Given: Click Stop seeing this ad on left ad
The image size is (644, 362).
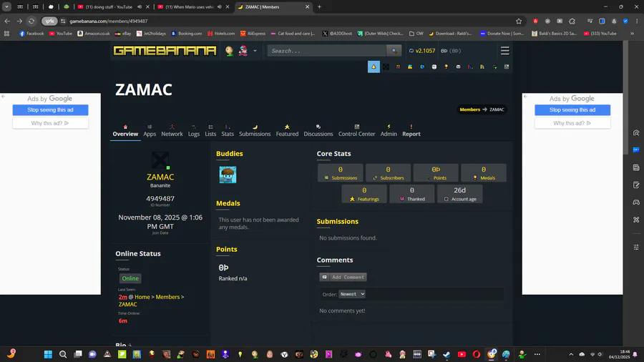Looking at the screenshot, I should pyautogui.click(x=50, y=110).
